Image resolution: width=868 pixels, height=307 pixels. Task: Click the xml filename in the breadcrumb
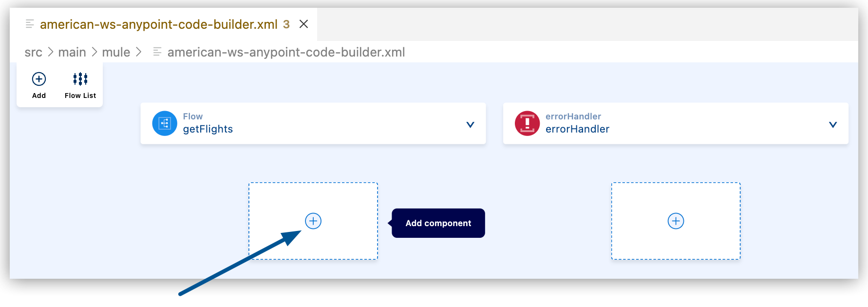click(286, 52)
